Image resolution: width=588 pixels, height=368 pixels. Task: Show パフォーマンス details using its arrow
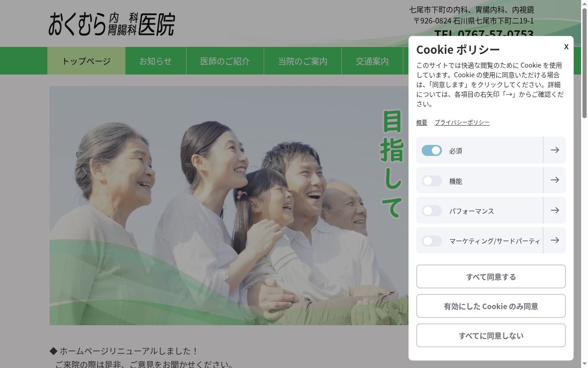tap(554, 210)
